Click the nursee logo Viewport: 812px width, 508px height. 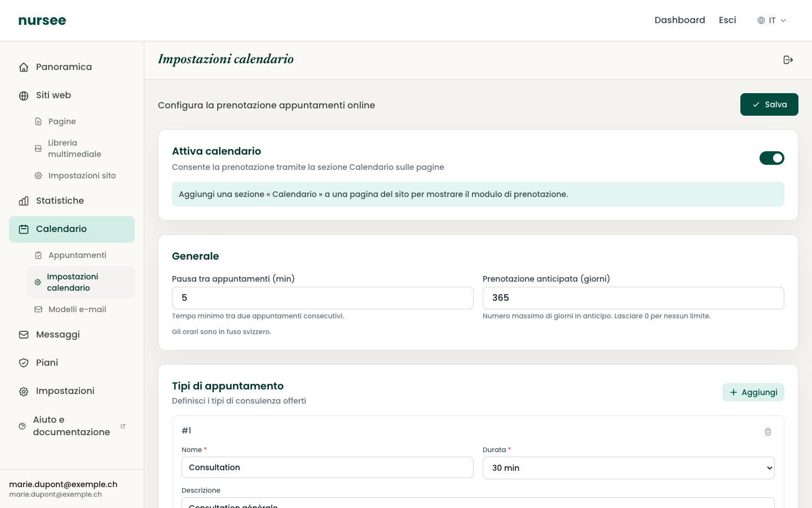tap(42, 20)
